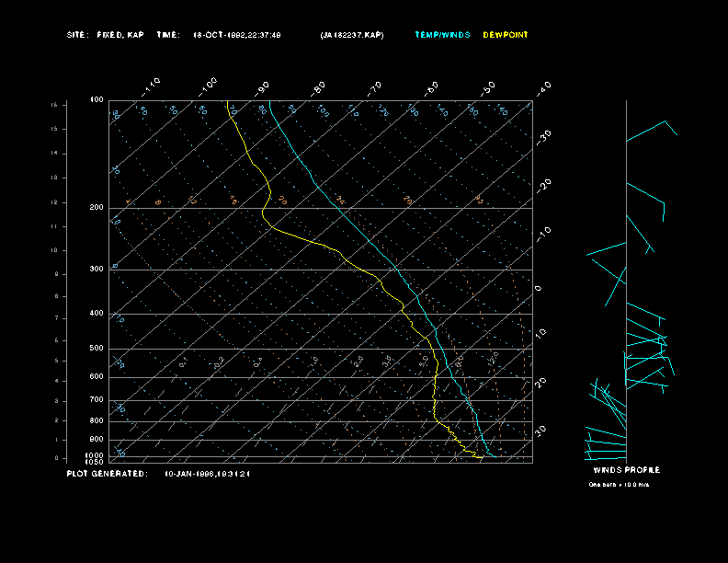Click the -110 temperature axis label

(152, 86)
